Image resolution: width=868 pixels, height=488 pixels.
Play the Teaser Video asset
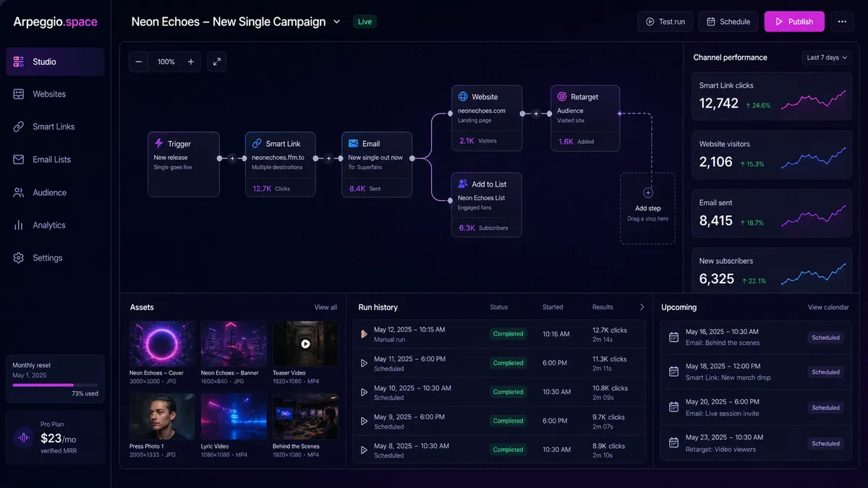coord(305,344)
